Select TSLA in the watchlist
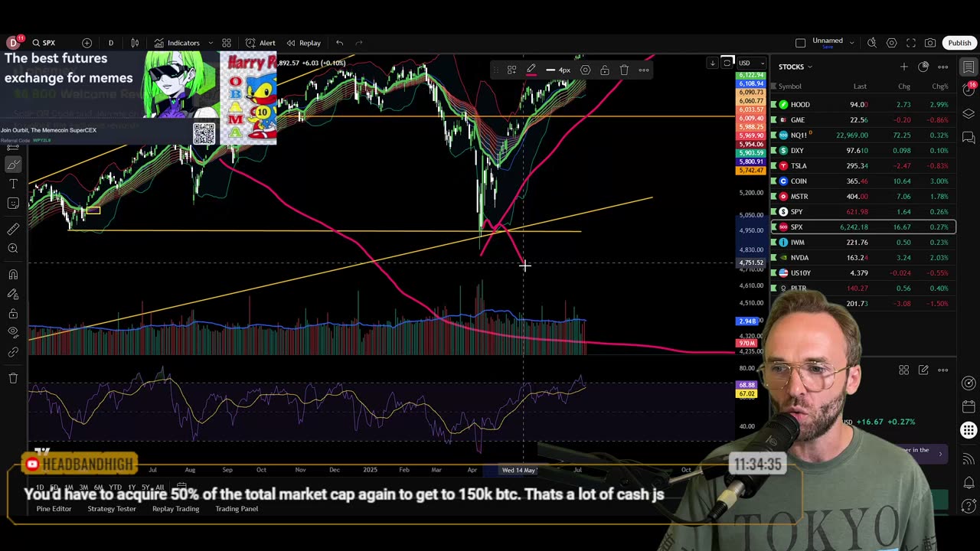The height and width of the screenshot is (551, 980). 863,165
